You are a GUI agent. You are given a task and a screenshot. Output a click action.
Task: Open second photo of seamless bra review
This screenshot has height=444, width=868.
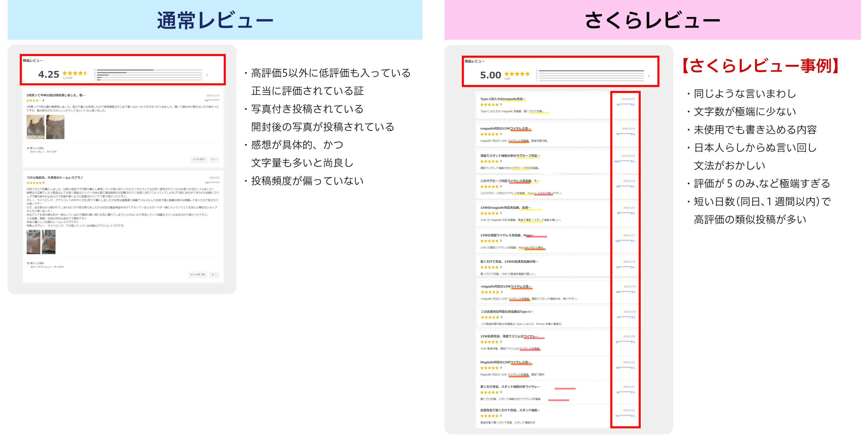point(48,242)
